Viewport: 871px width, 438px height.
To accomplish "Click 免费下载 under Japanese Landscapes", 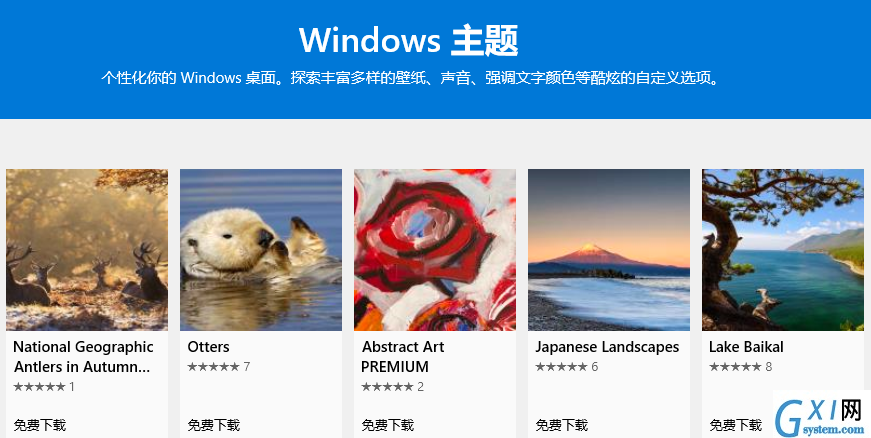I will tap(561, 425).
